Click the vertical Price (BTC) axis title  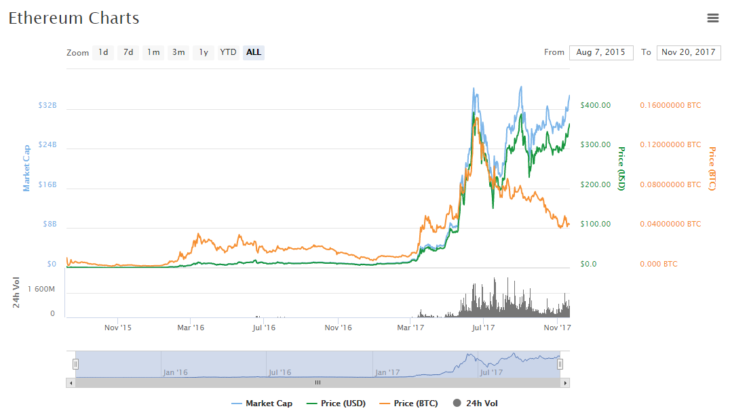(x=712, y=169)
